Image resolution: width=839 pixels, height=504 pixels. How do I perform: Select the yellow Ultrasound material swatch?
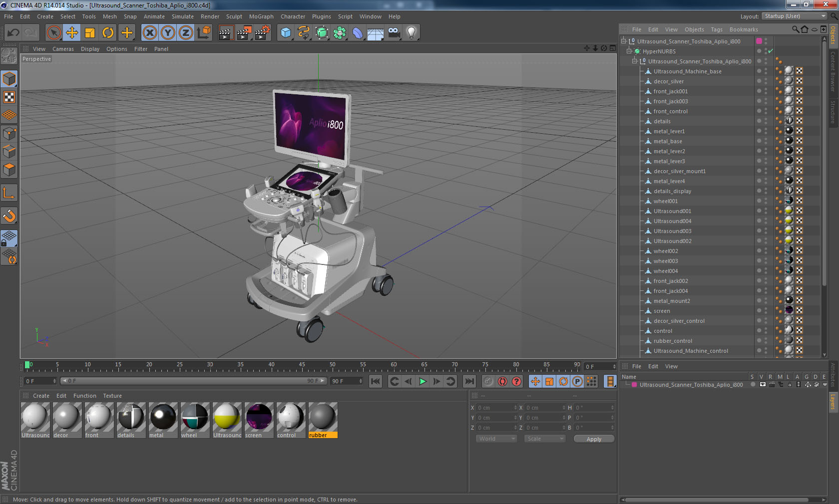(227, 420)
